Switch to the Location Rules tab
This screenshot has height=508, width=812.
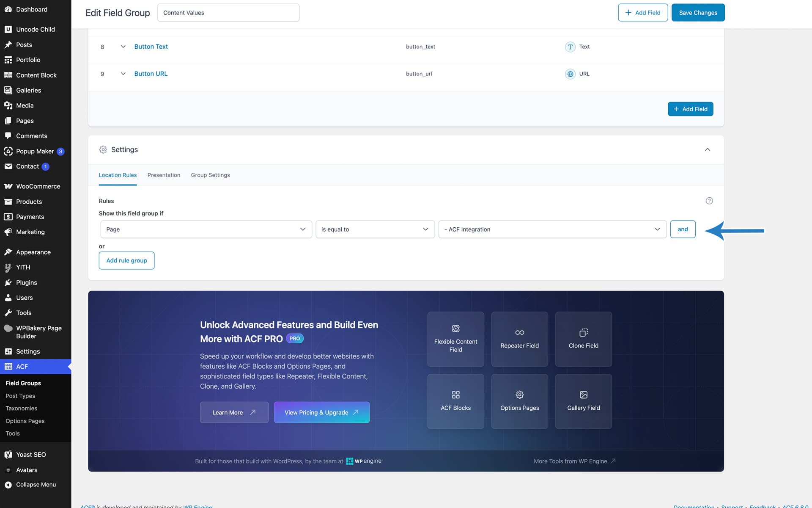pos(118,175)
